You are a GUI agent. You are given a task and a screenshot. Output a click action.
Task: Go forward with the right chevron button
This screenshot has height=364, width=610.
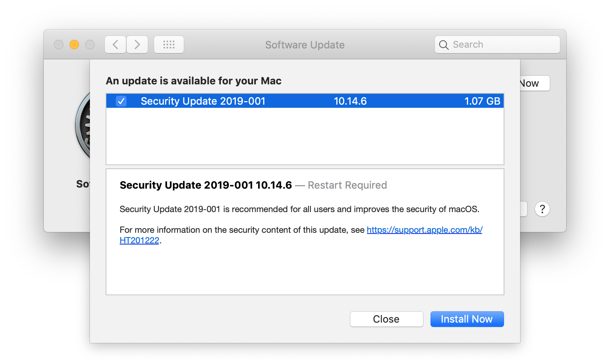click(x=137, y=45)
